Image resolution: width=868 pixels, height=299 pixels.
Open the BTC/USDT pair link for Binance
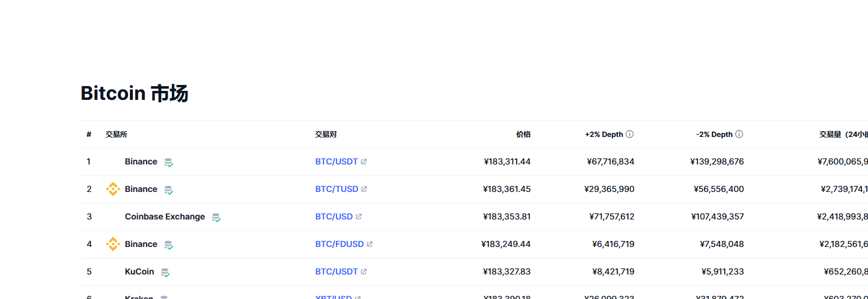point(336,161)
